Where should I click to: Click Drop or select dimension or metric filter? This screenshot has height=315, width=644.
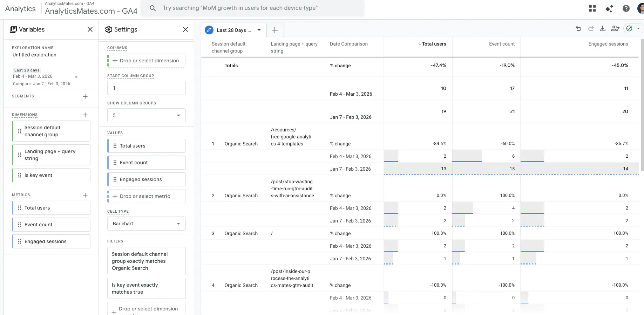[147, 309]
